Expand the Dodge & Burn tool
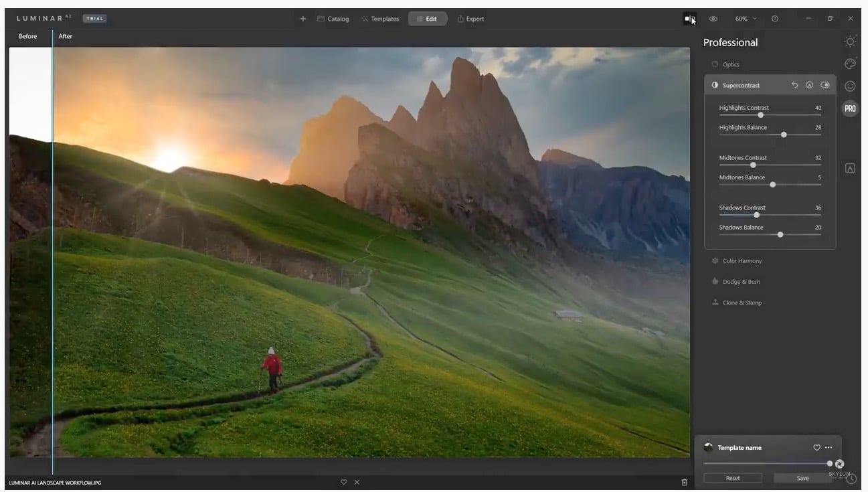This screenshot has height=492, width=868. pyautogui.click(x=741, y=282)
